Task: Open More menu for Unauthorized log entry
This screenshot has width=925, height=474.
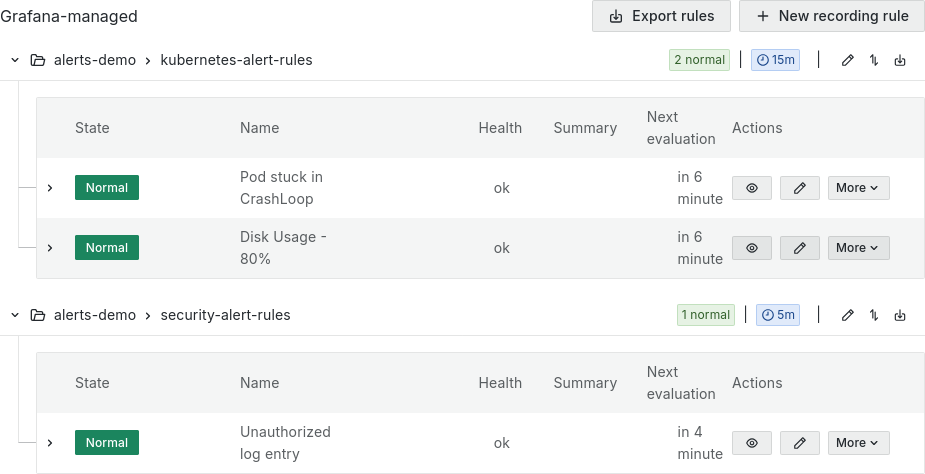Action: (x=858, y=443)
